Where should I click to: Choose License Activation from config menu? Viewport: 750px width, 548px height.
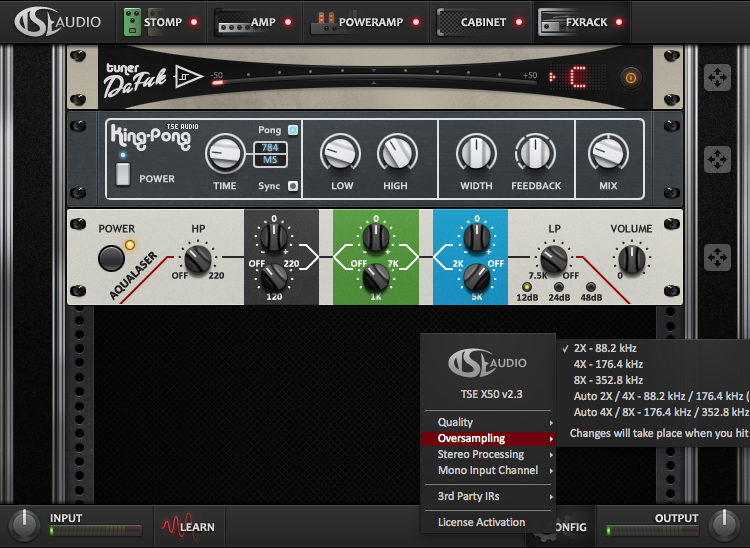pos(488,522)
